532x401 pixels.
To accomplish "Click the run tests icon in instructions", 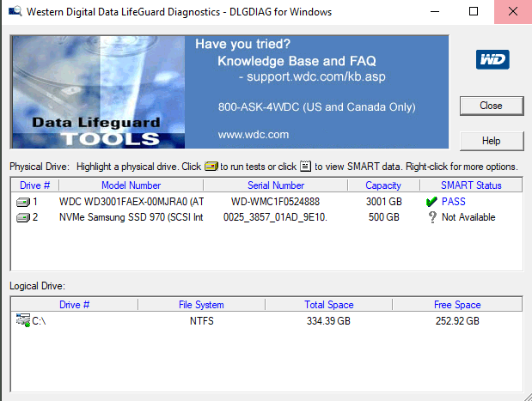I will click(211, 167).
